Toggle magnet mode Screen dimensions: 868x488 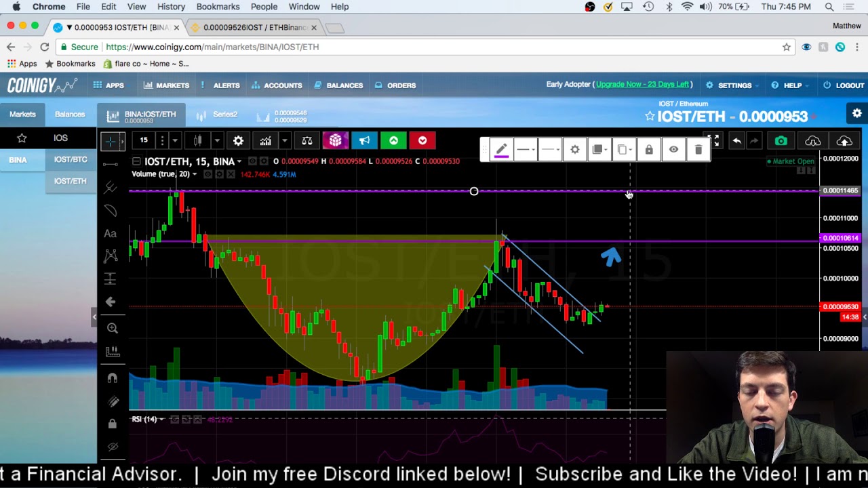(113, 378)
